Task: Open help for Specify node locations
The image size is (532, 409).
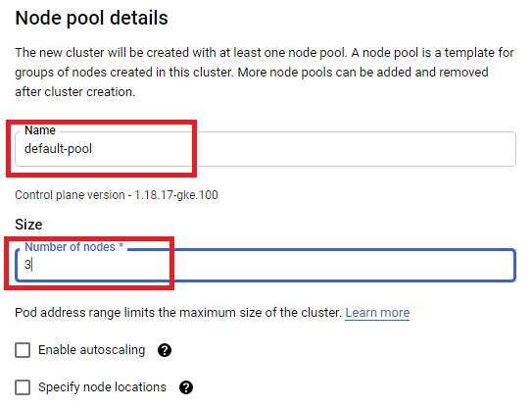Action: click(x=186, y=387)
